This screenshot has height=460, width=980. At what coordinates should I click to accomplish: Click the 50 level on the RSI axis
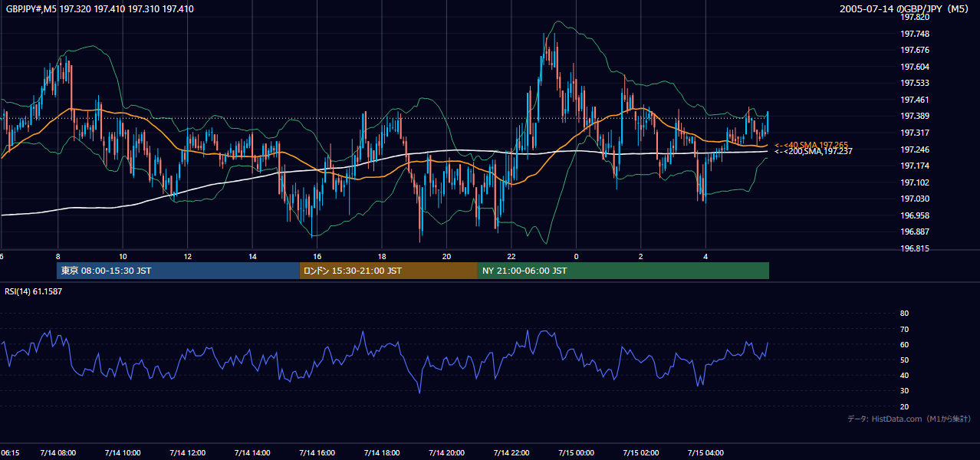point(904,360)
